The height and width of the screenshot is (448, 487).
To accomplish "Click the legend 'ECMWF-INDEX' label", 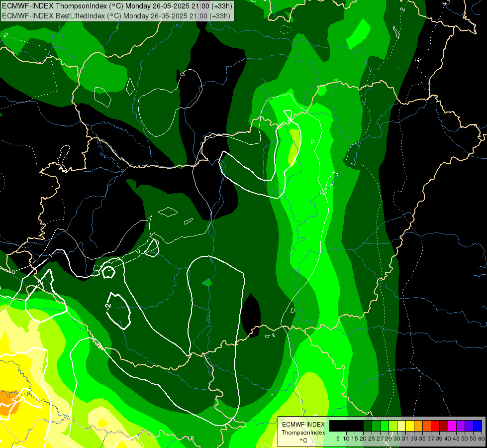I will point(303,425).
